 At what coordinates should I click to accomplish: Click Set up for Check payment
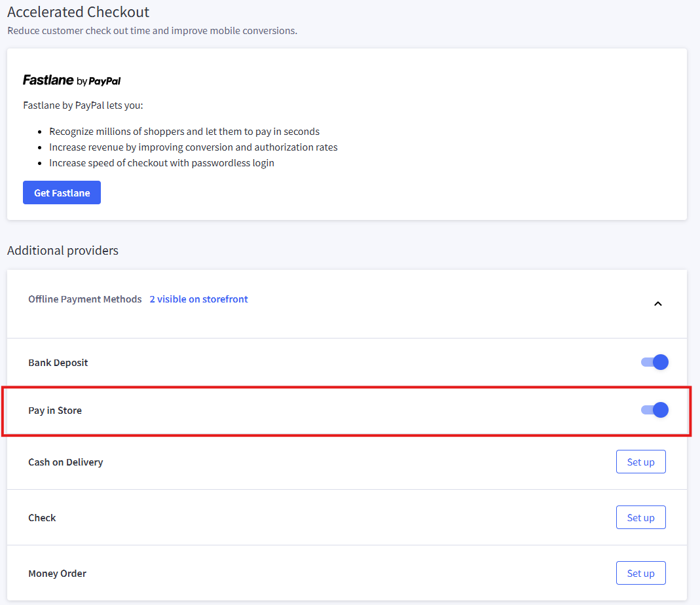click(x=640, y=517)
